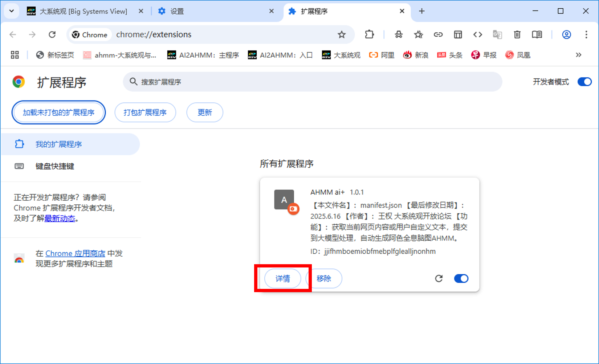This screenshot has width=599, height=364.
Task: Open the 大系统观 bookmark
Action: point(341,55)
